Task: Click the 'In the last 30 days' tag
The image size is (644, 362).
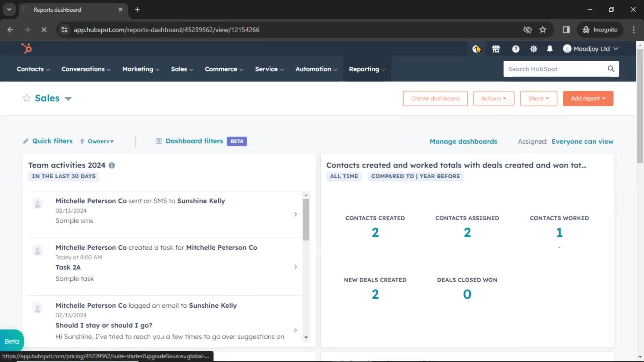Action: 64,176
